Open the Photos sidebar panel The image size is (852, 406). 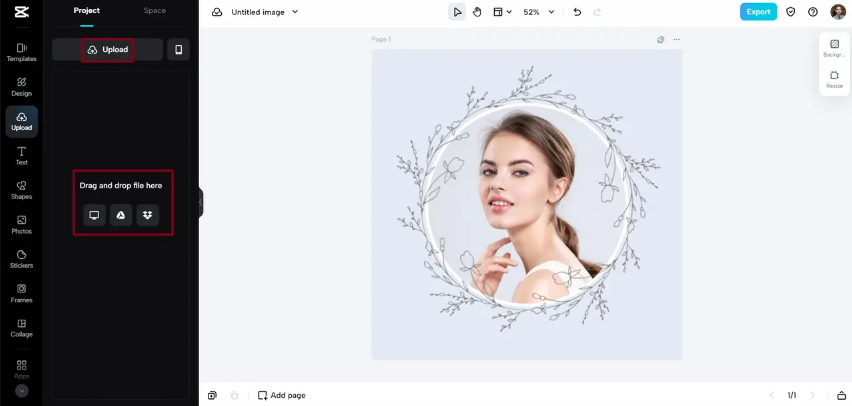click(22, 224)
